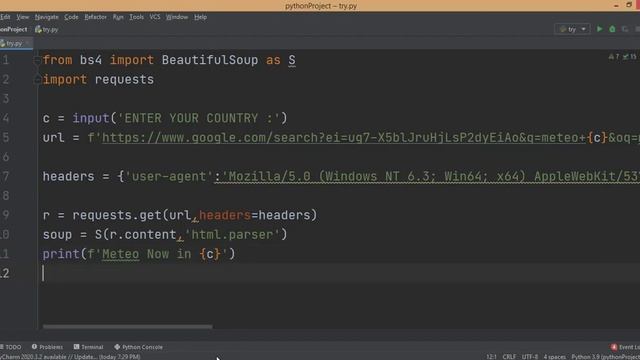This screenshot has height=360, width=640.
Task: Start debugging with the green bug icon
Action: [x=612, y=29]
